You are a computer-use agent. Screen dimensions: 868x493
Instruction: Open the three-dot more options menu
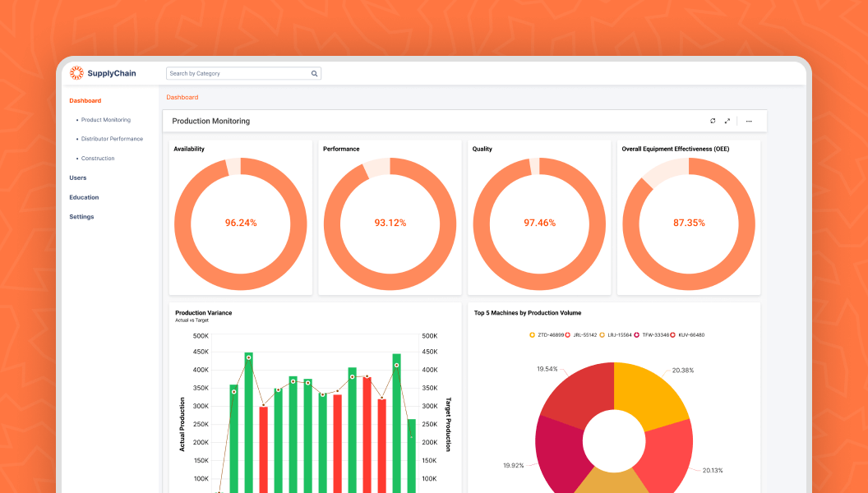tap(749, 121)
